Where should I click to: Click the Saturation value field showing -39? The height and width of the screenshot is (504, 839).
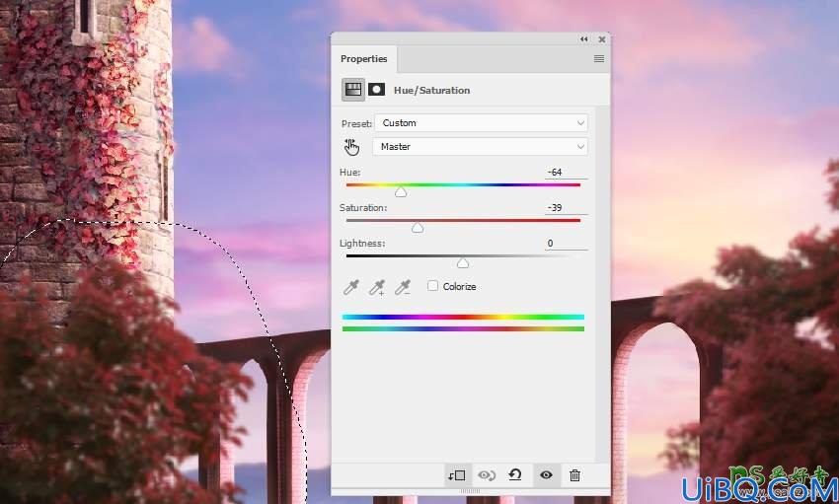coord(567,207)
